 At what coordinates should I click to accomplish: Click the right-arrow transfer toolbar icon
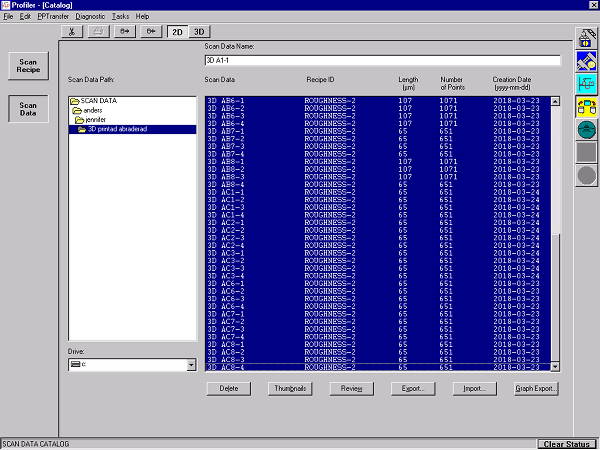[x=126, y=32]
